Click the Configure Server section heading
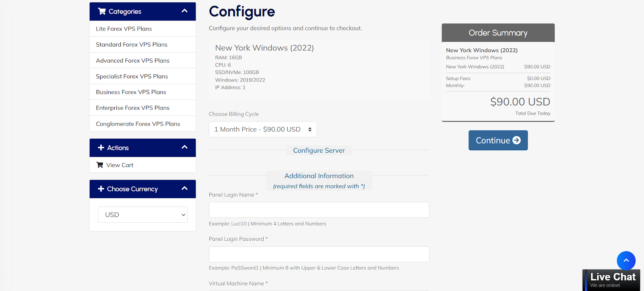The image size is (644, 291). coord(319,150)
